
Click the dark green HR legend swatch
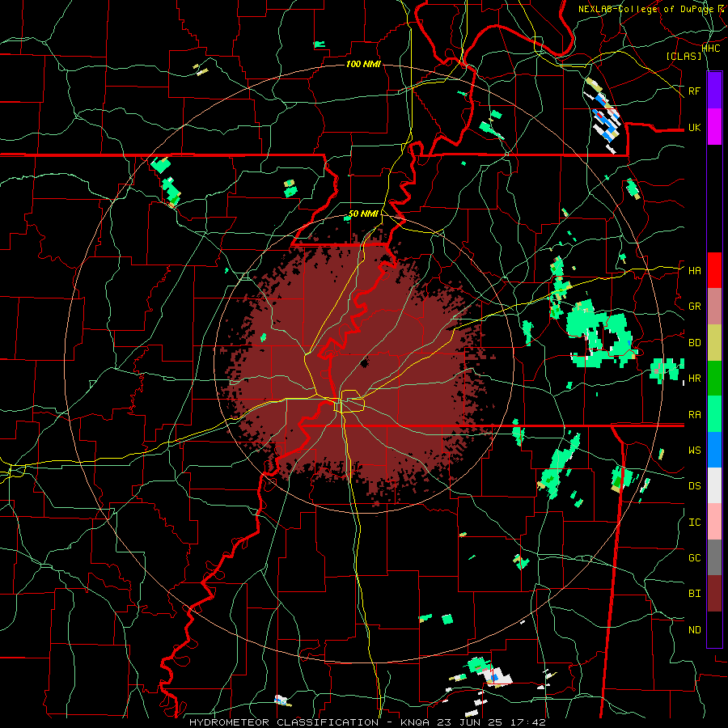point(714,379)
